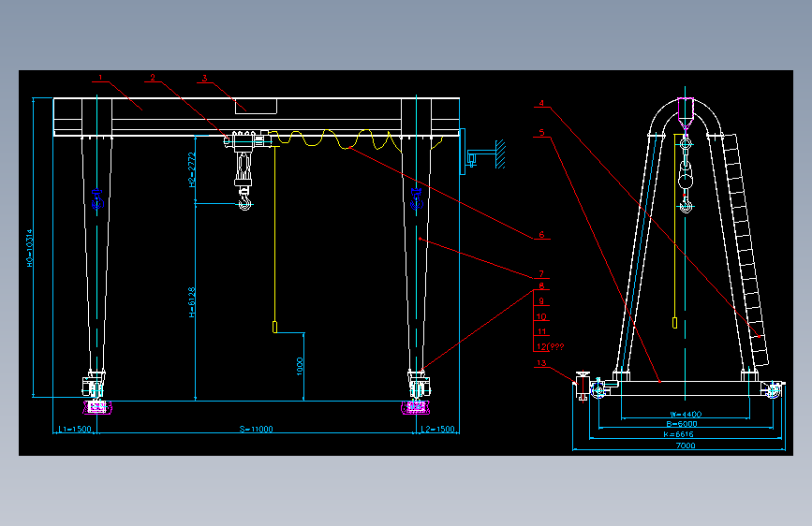
Task: Select the blue hook symbol on right leg
Action: [x=417, y=198]
